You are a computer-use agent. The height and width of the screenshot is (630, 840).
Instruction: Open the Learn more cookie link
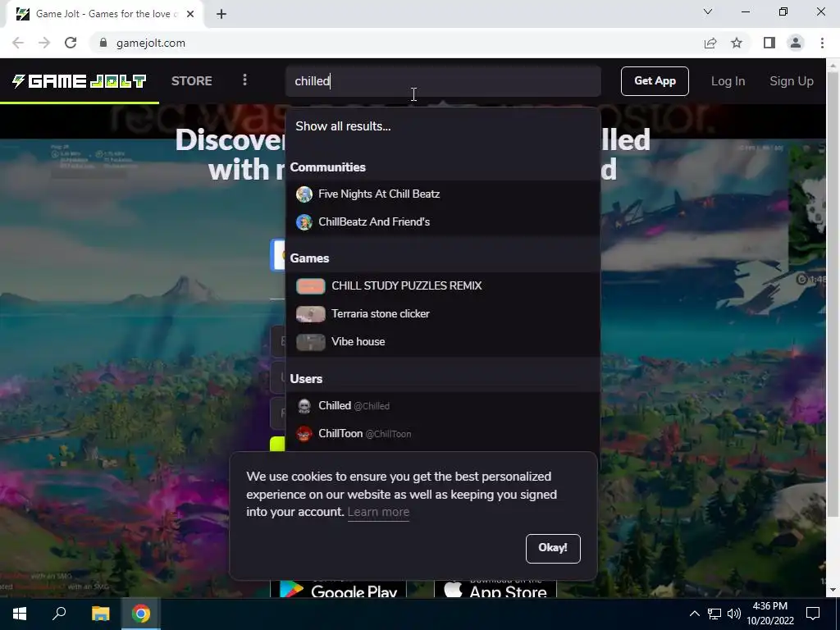[x=378, y=512]
